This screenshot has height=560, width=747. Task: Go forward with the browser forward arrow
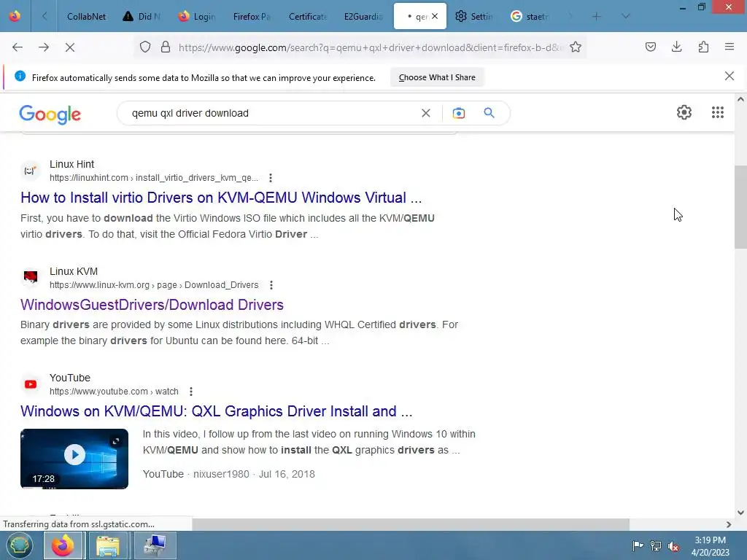tap(44, 47)
